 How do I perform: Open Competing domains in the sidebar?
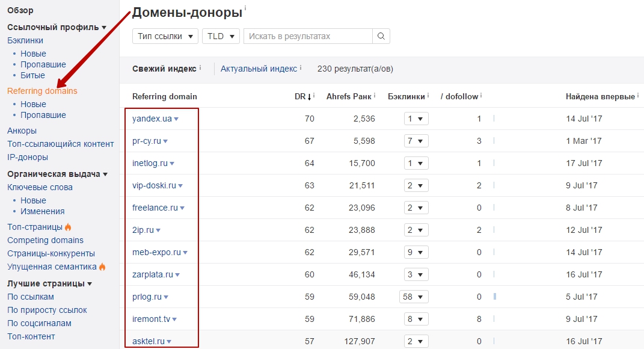[x=45, y=240]
